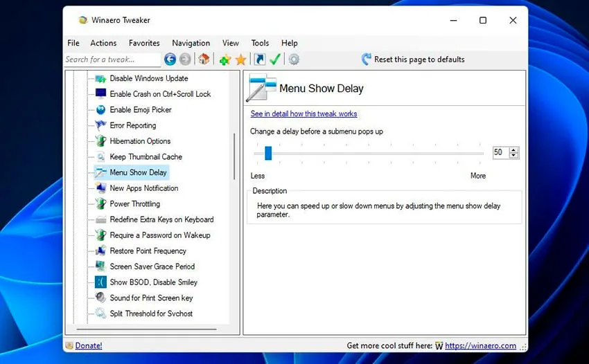Image resolution: width=589 pixels, height=364 pixels.
Task: Click the Search for a tweak field
Action: (112, 60)
